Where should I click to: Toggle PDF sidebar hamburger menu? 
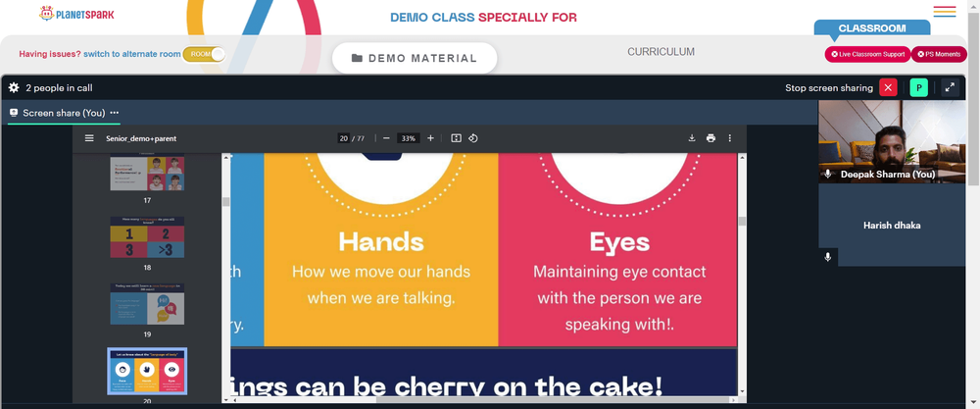coord(89,138)
